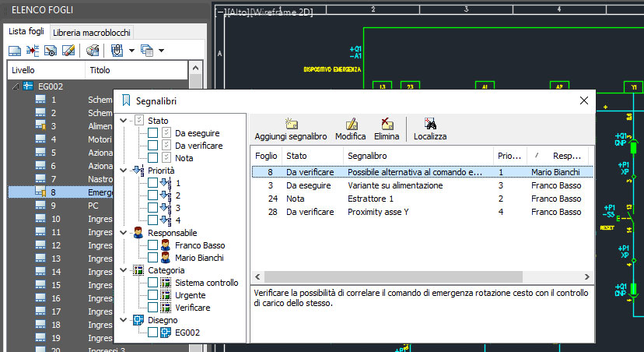The image size is (644, 352).
Task: Click the print icon in Elenco Fogli toolbar
Action: (93, 51)
